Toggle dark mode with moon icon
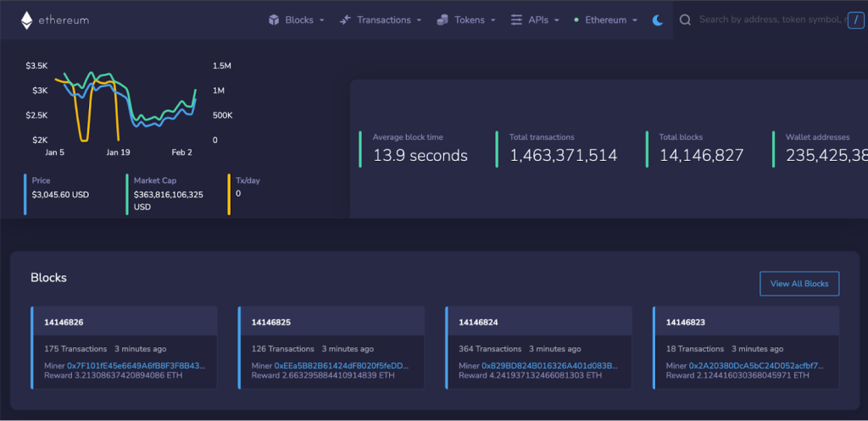Screen dimensions: 868x421 tap(657, 19)
